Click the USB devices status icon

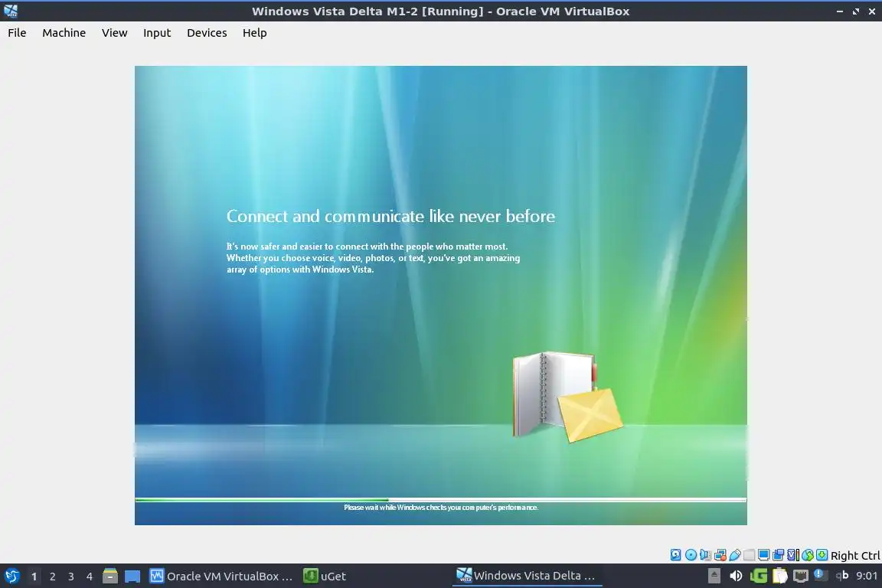735,555
